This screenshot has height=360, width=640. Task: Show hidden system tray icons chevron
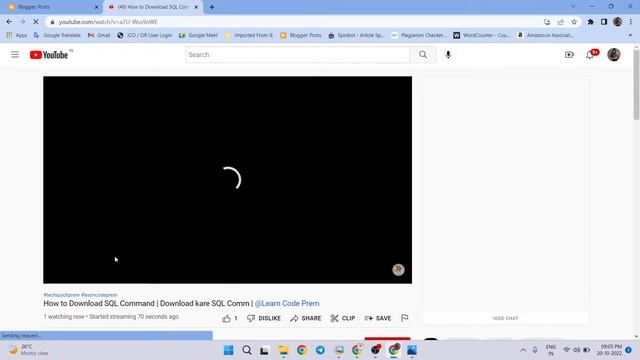(523, 350)
